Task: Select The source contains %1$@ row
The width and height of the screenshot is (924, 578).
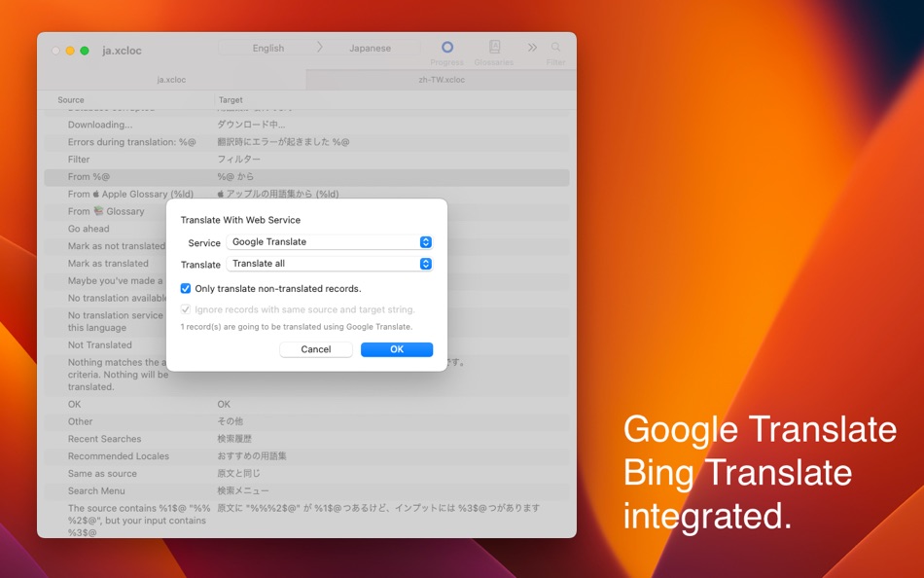Action: (x=306, y=521)
